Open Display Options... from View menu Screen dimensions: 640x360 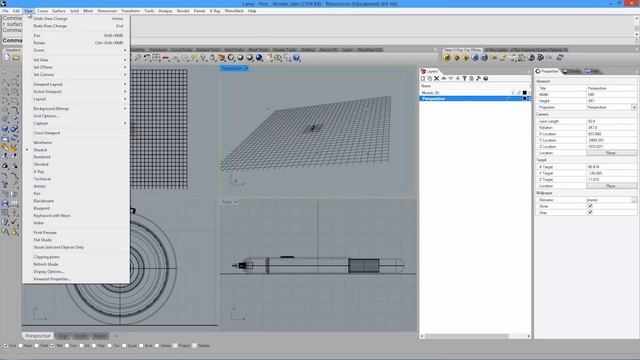point(76,272)
